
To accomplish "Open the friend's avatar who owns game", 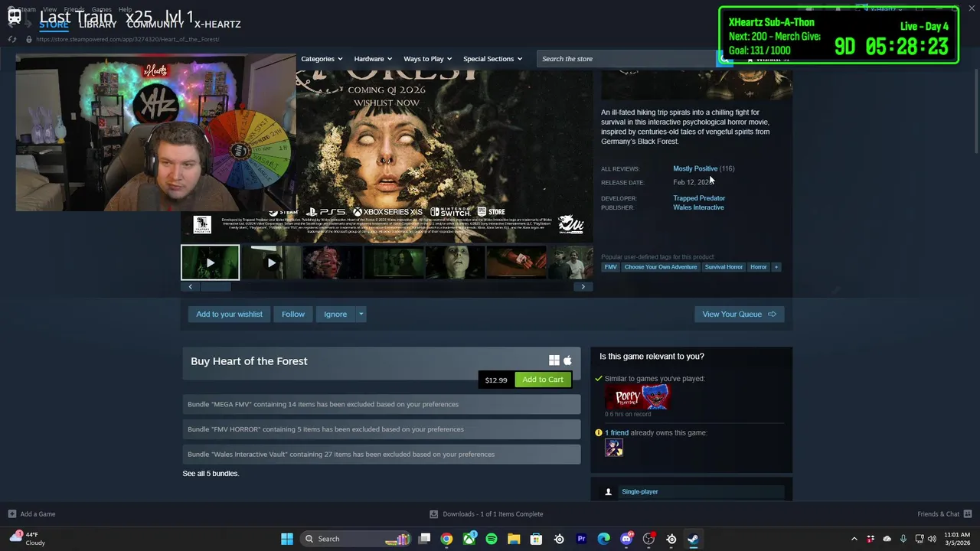I will point(614,448).
